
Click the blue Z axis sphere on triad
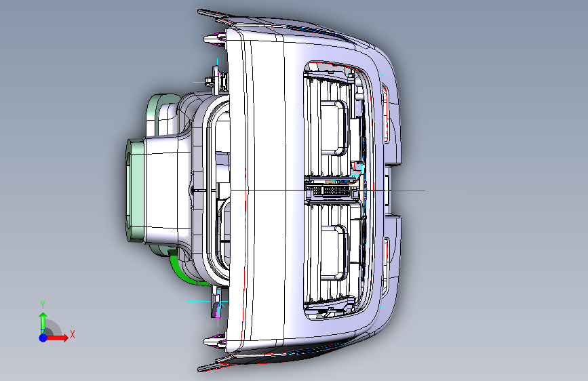tap(43, 338)
